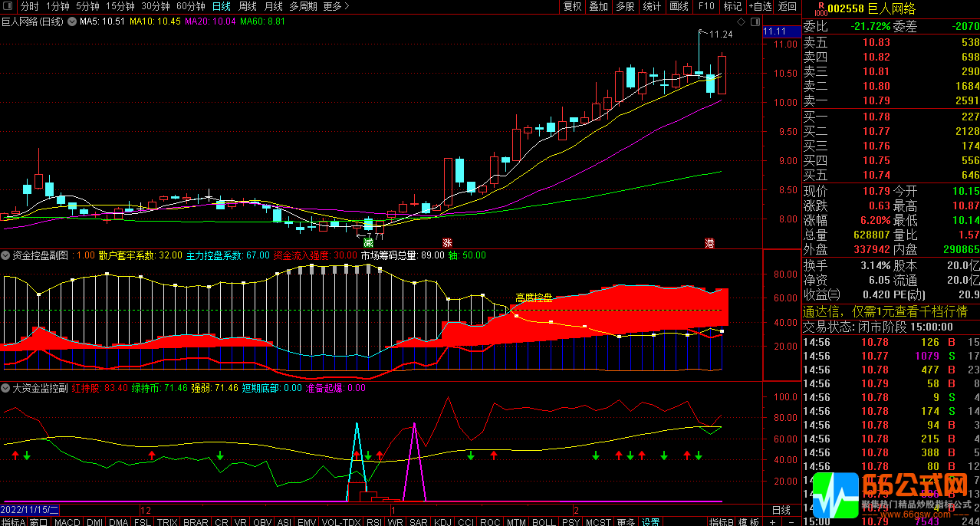Toggle the 巨人网络 main chart indicator circle
The width and height of the screenshot is (980, 526).
(x=73, y=21)
